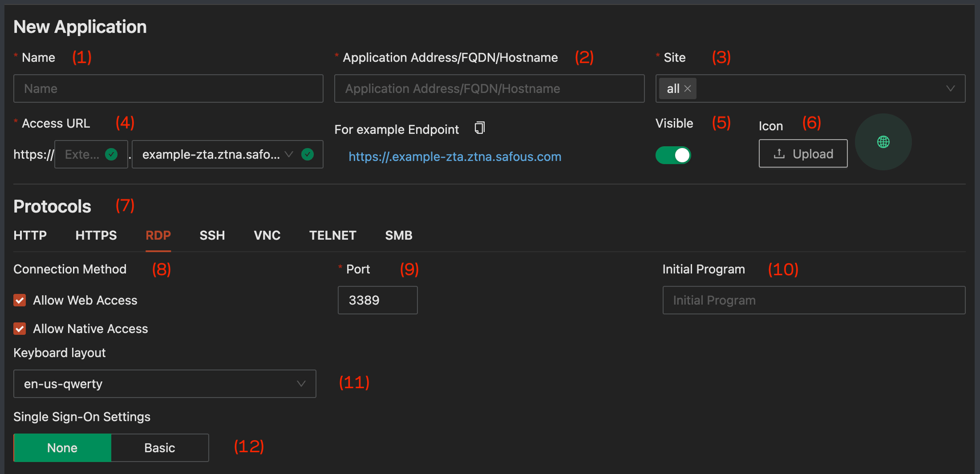980x474 pixels.
Task: Disable Allow Native Access
Action: pyautogui.click(x=19, y=328)
